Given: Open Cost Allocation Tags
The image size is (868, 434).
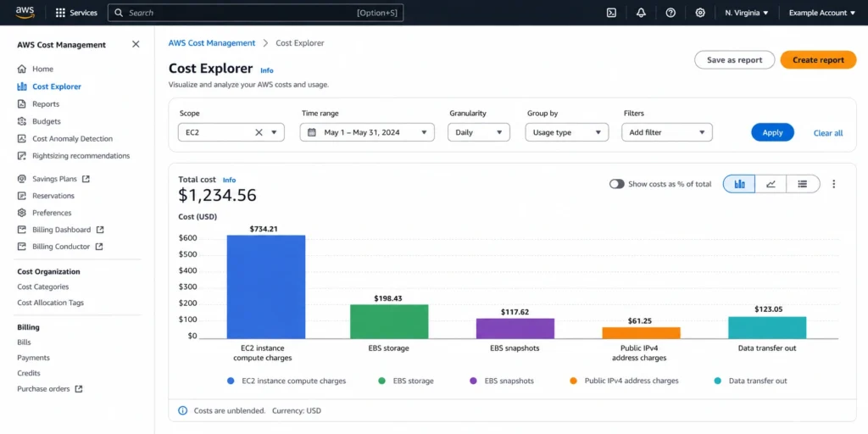Looking at the screenshot, I should (50, 303).
